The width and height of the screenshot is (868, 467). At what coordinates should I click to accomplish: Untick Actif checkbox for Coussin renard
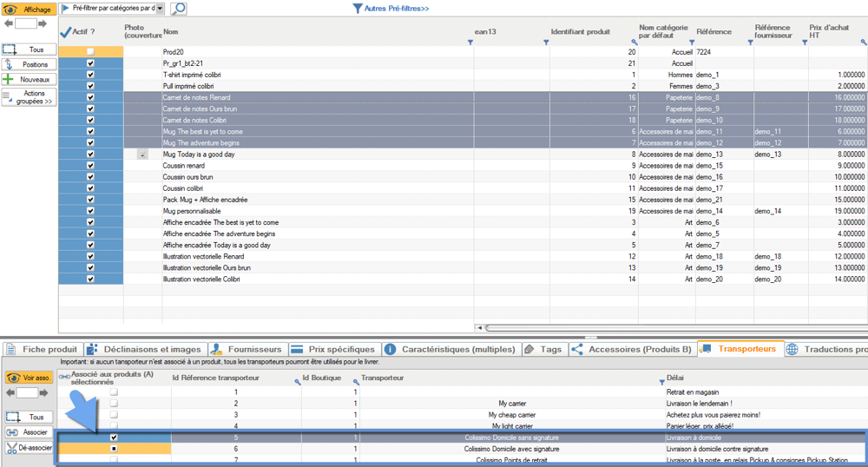tap(90, 166)
